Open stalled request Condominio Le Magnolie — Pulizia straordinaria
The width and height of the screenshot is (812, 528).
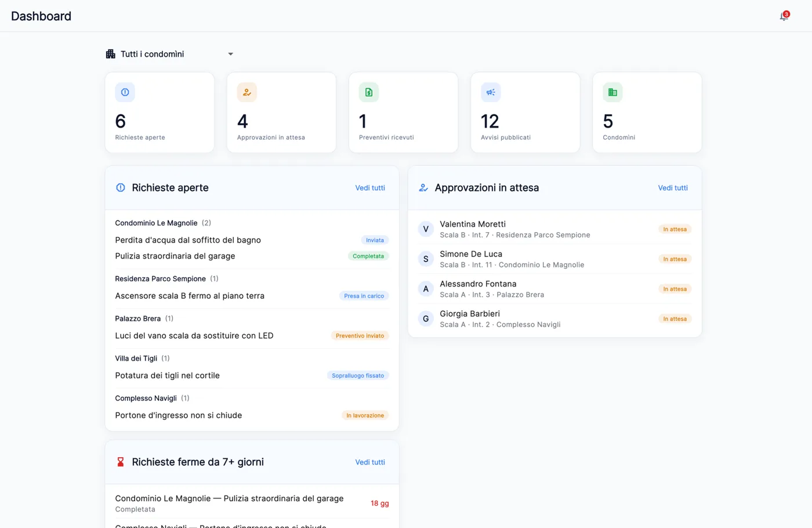click(x=252, y=503)
